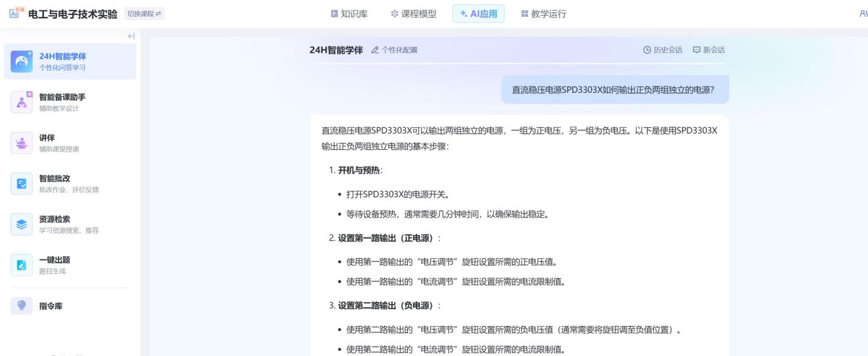The width and height of the screenshot is (868, 356).
Task: Click the 资源检索 layers icon
Action: point(22,224)
